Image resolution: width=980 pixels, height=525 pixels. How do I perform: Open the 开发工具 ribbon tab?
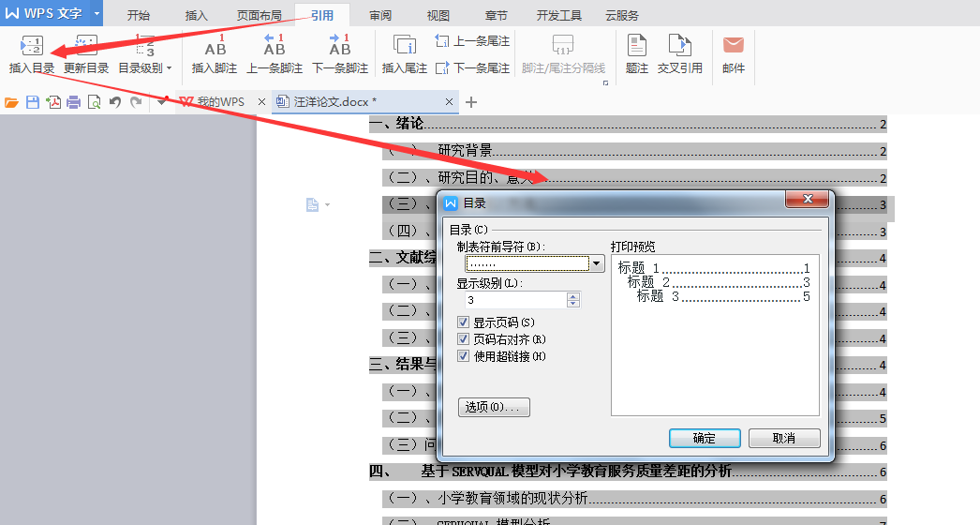coord(558,15)
